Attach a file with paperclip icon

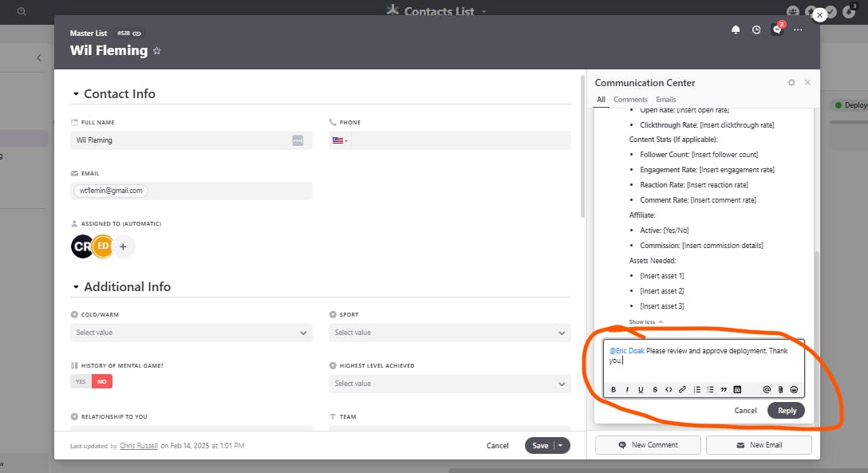[780, 389]
